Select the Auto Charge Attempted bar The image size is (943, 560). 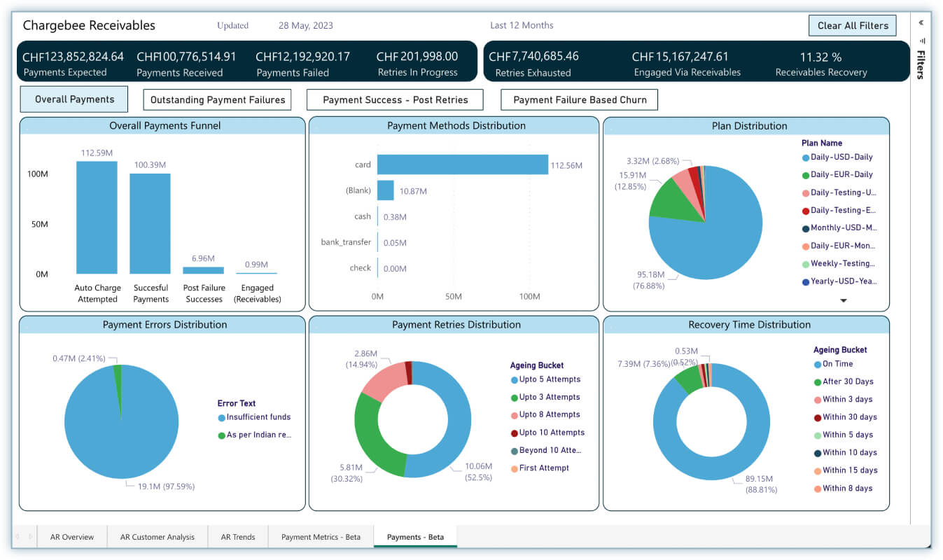(x=97, y=218)
